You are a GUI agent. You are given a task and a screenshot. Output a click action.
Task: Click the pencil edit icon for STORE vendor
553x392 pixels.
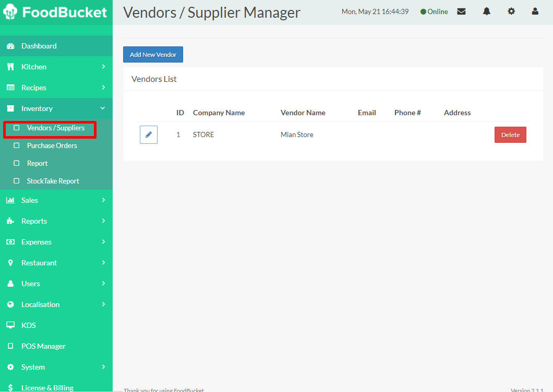149,134
